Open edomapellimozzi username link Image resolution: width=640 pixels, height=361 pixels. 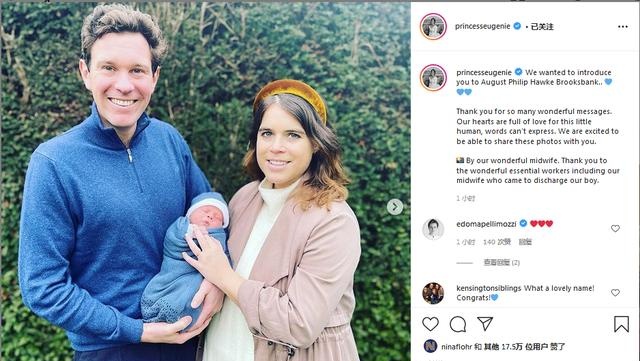click(486, 223)
